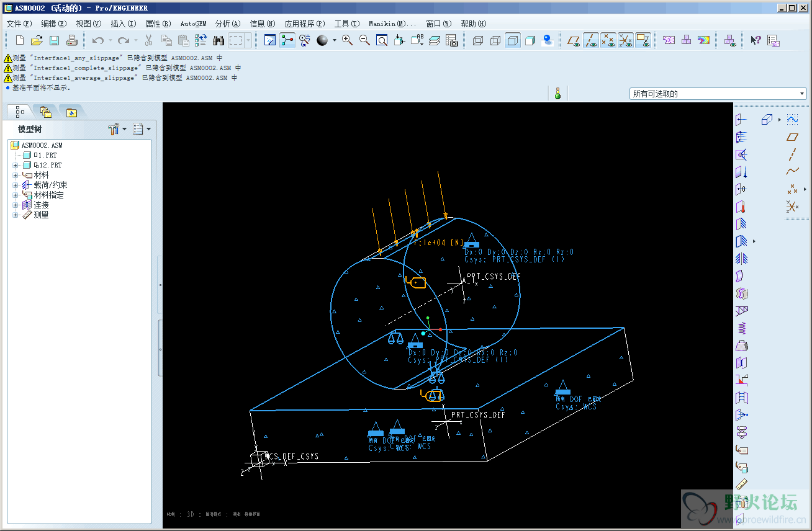Click the refit view to screen icon
Image resolution: width=812 pixels, height=531 pixels.
click(x=382, y=40)
